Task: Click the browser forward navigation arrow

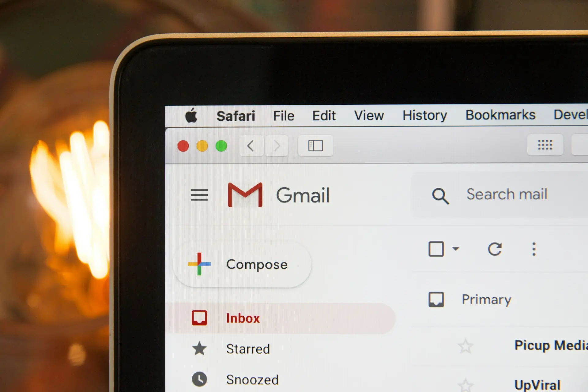Action: pyautogui.click(x=277, y=146)
